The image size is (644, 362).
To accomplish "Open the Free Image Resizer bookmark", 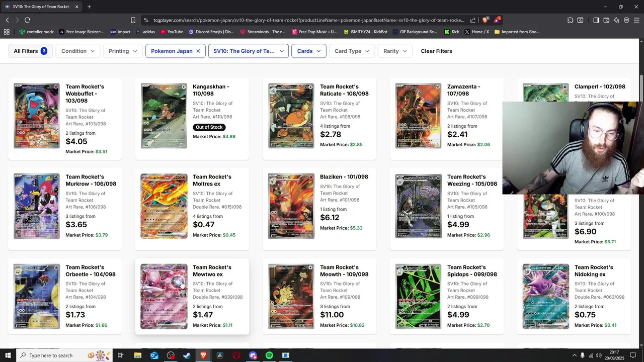I will (81, 32).
